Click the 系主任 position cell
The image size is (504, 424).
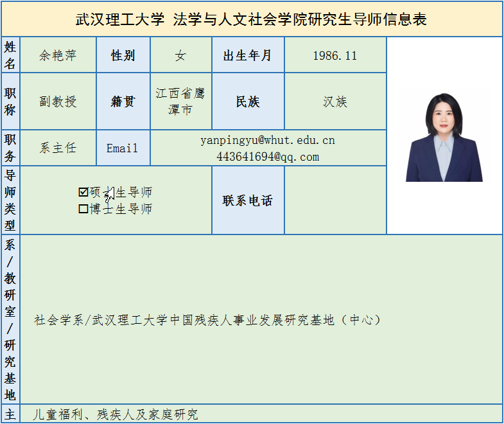click(58, 148)
